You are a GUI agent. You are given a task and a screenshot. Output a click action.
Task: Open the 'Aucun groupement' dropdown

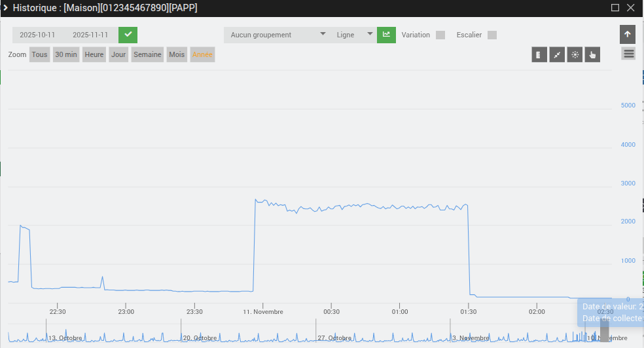pyautogui.click(x=277, y=35)
